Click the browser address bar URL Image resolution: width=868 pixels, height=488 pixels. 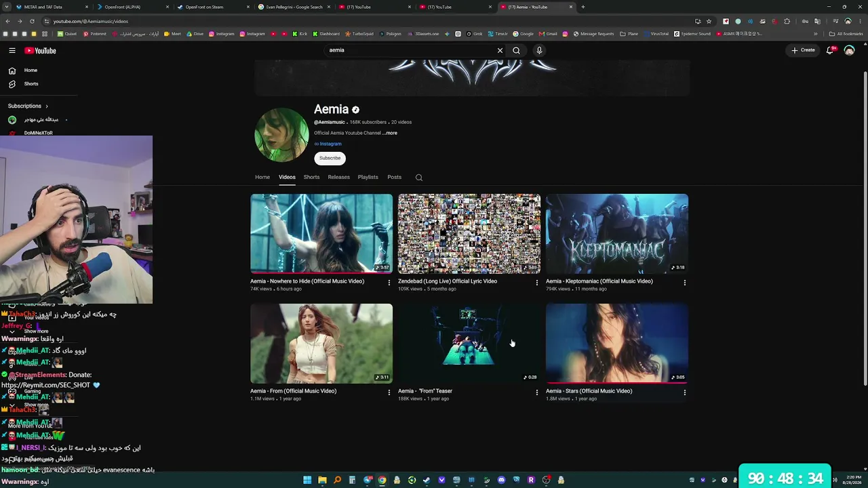point(91,22)
